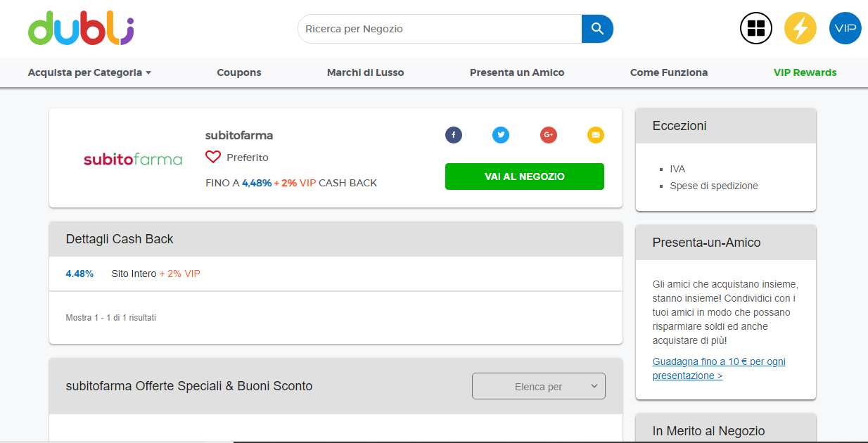Screen dimensions: 868x443
Task: Focus the Ricerca per Negozio field
Action: click(x=440, y=29)
